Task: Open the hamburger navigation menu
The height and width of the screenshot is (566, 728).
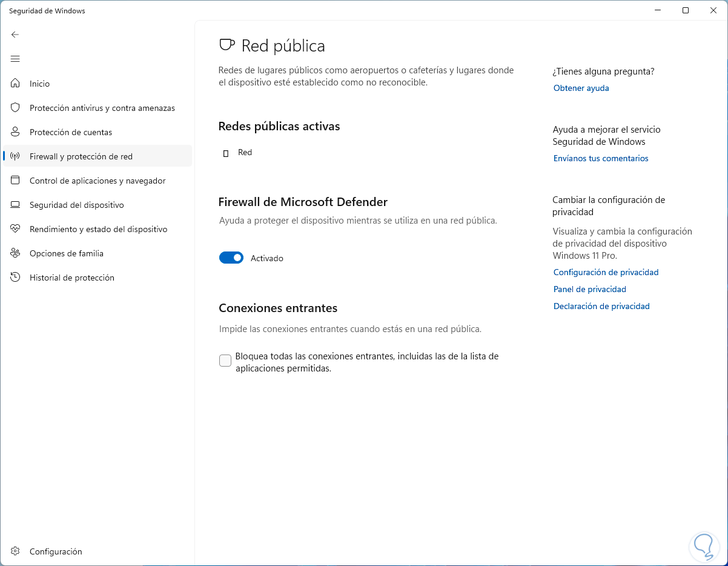Action: click(x=15, y=59)
